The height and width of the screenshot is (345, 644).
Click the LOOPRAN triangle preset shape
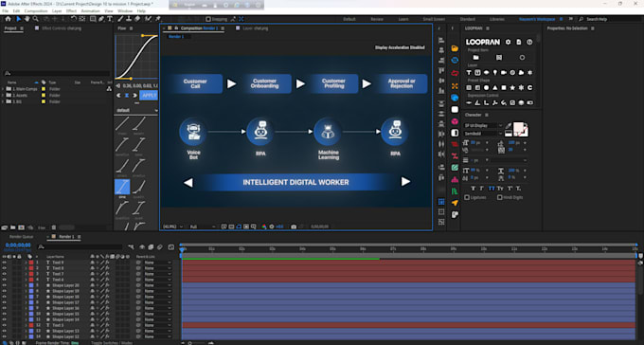495,87
